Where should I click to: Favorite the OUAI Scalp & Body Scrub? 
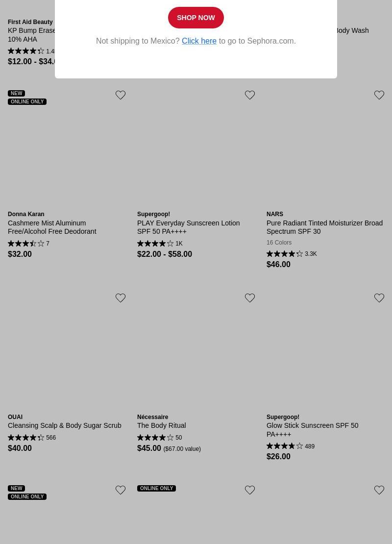pos(121,298)
